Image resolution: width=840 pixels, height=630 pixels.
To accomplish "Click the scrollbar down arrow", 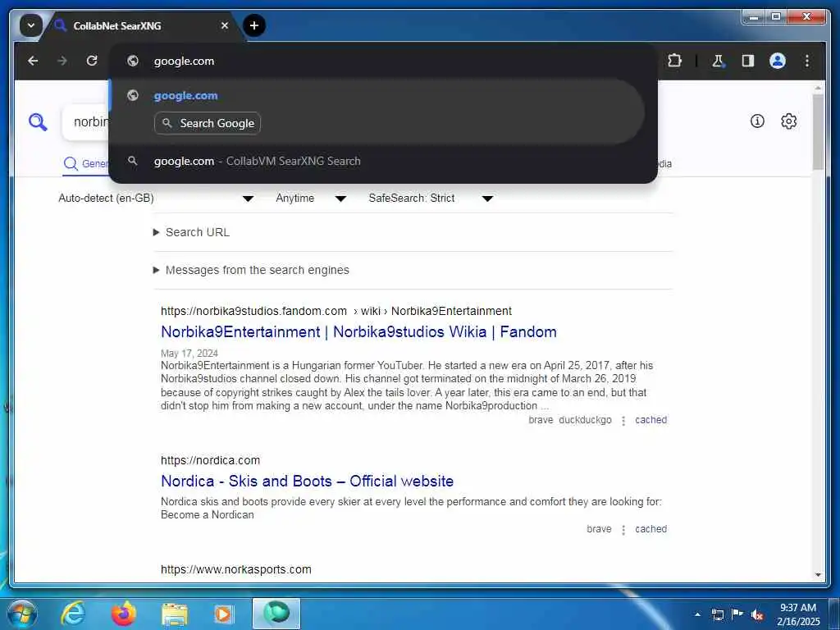I will coord(818,575).
